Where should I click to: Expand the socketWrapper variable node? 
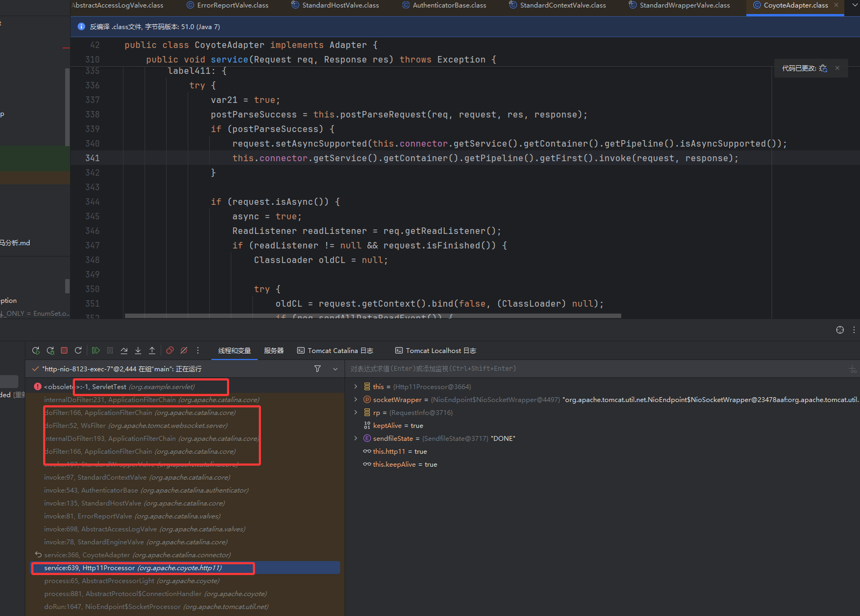click(x=355, y=399)
